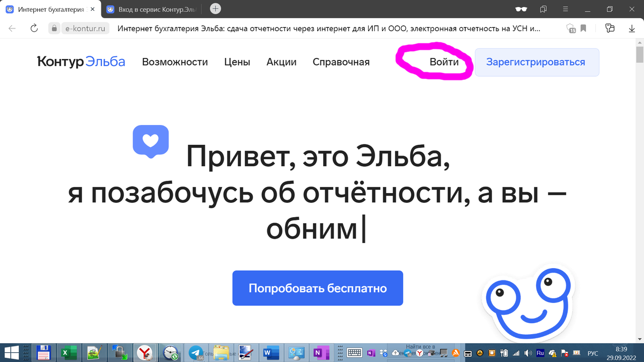Screen dimensions: 644x362
Task: Click the heart speech bubble icon
Action: [151, 142]
